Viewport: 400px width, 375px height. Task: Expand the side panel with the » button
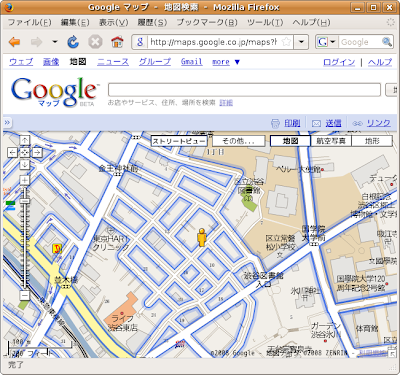coord(7,123)
